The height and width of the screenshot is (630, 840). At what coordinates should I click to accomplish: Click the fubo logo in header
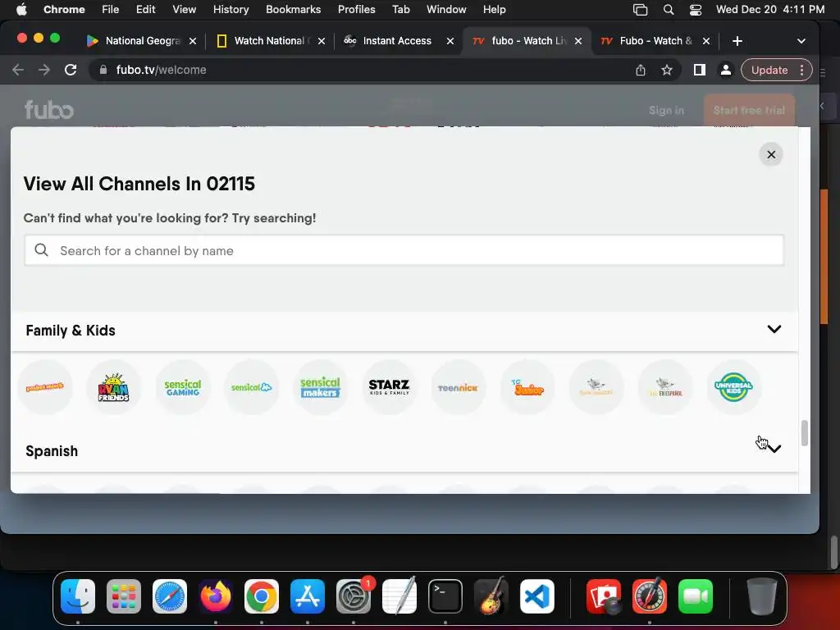tap(48, 110)
